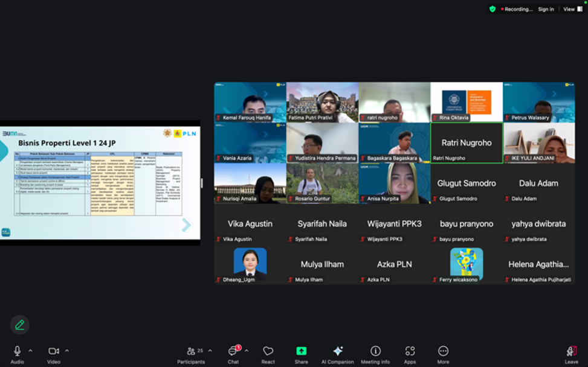Click the green security shield icon
This screenshot has height=367, width=588.
pyautogui.click(x=493, y=9)
